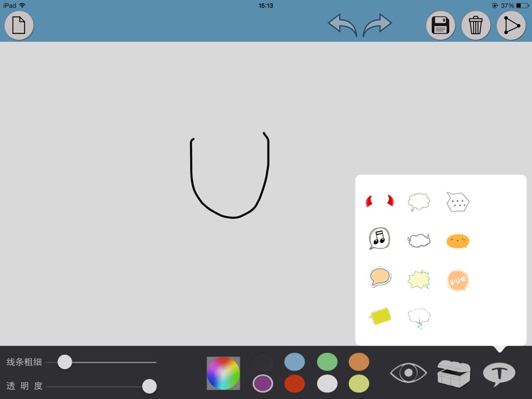Select the blue color swatch
Viewport: 532px width, 399px height.
pyautogui.click(x=294, y=361)
